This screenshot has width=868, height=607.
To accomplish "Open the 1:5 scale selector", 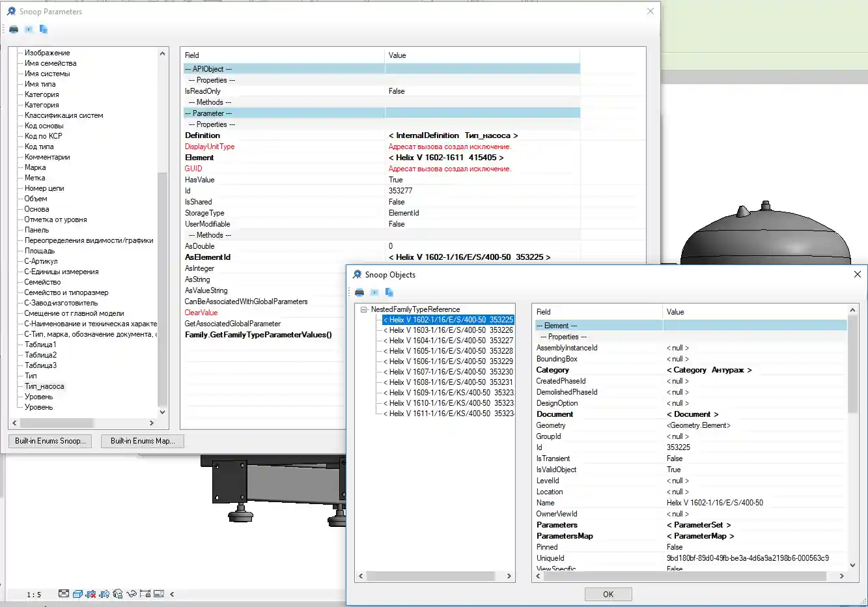I will (33, 593).
